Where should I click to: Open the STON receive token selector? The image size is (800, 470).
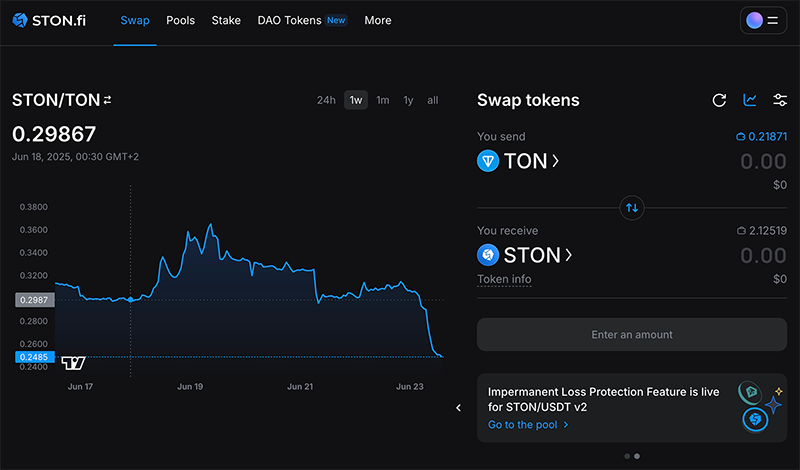[525, 255]
